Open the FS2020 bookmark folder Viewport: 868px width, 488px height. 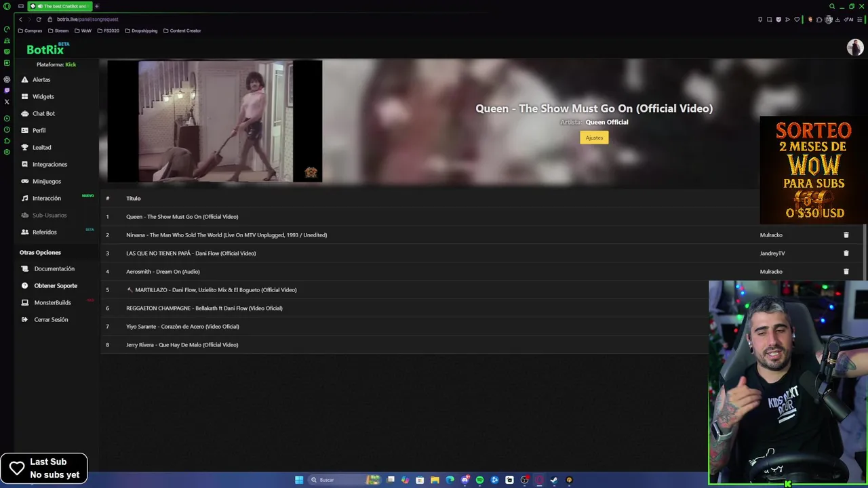click(108, 30)
